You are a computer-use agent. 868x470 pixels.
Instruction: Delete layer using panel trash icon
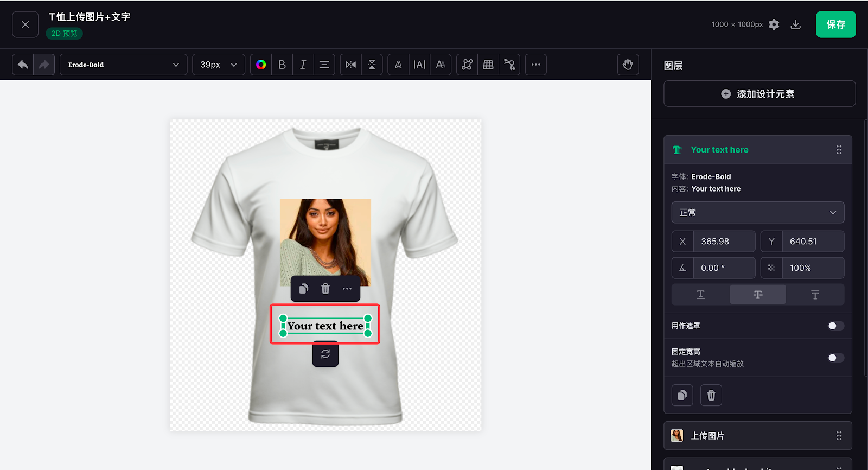(711, 395)
